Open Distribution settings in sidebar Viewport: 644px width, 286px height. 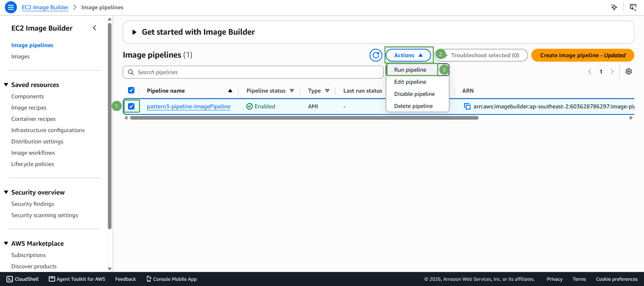[x=37, y=141]
